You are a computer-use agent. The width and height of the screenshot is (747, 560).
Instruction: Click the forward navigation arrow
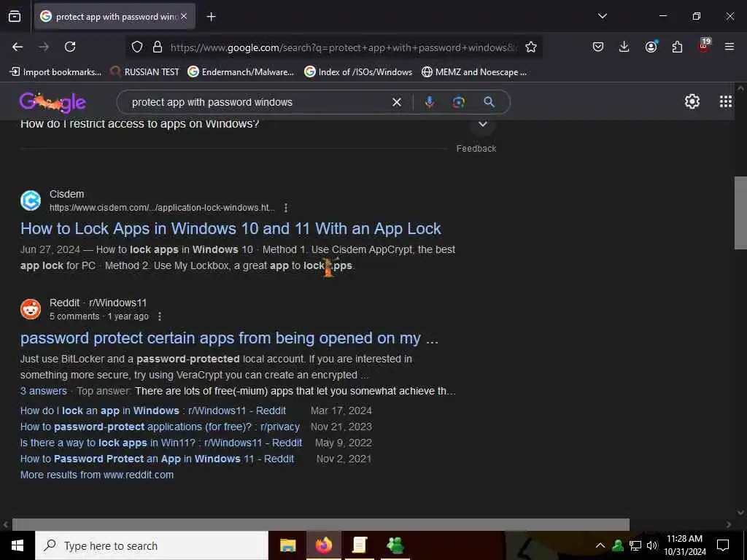pyautogui.click(x=44, y=47)
